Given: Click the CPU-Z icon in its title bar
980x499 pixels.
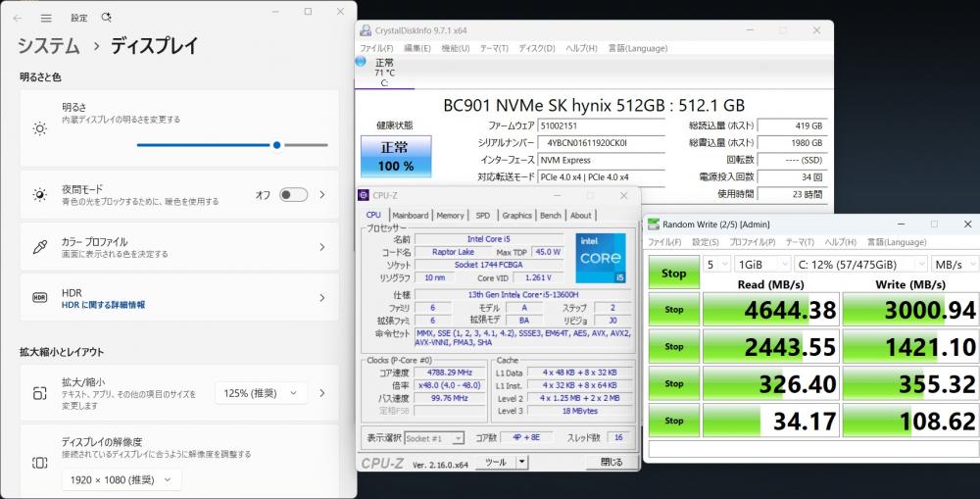Looking at the screenshot, I should tap(365, 195).
